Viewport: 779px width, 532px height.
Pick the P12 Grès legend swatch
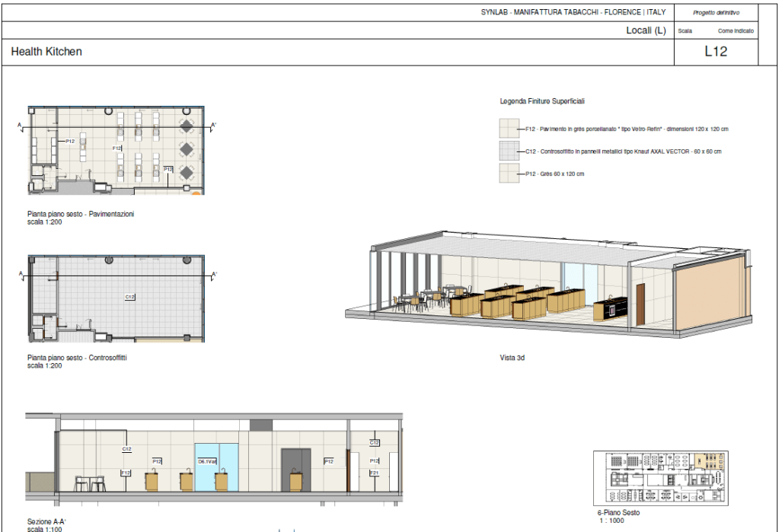tap(509, 174)
